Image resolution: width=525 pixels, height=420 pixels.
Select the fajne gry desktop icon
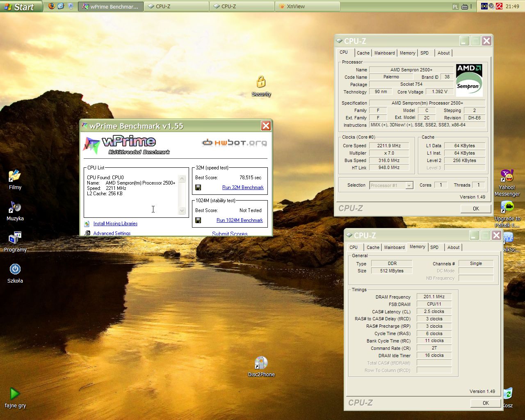tap(15, 398)
